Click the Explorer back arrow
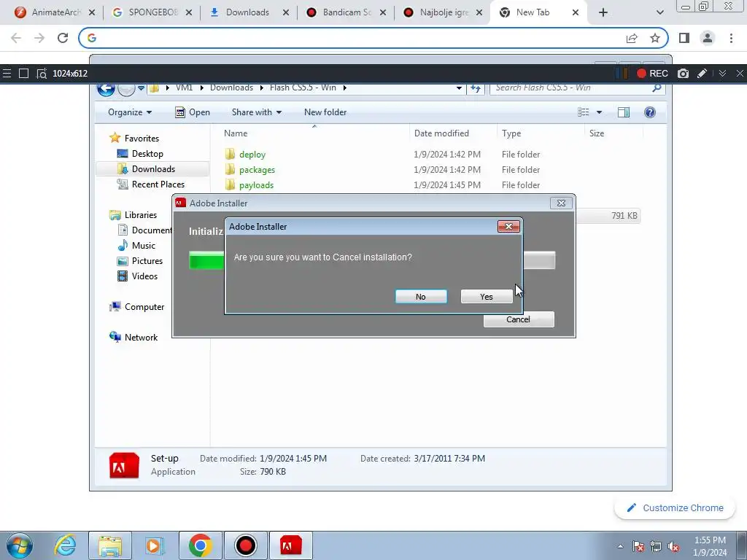 coord(106,88)
